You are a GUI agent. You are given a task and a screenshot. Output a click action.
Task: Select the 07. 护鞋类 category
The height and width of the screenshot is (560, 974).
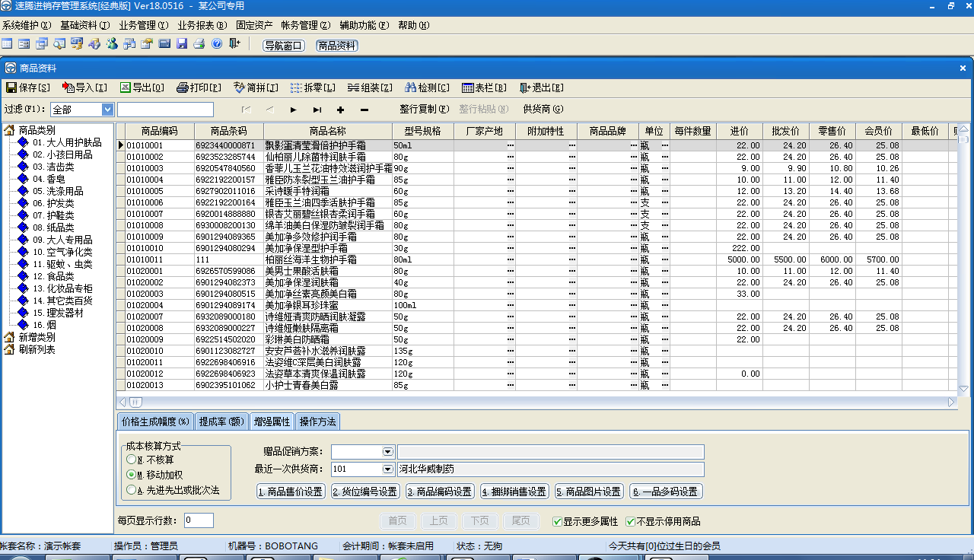[53, 215]
